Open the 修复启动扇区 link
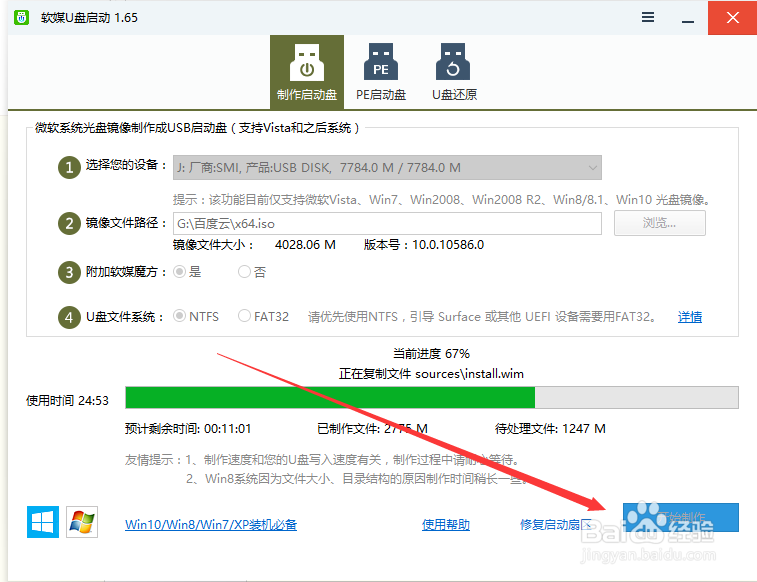Screen dimensions: 757x582 [x=556, y=525]
